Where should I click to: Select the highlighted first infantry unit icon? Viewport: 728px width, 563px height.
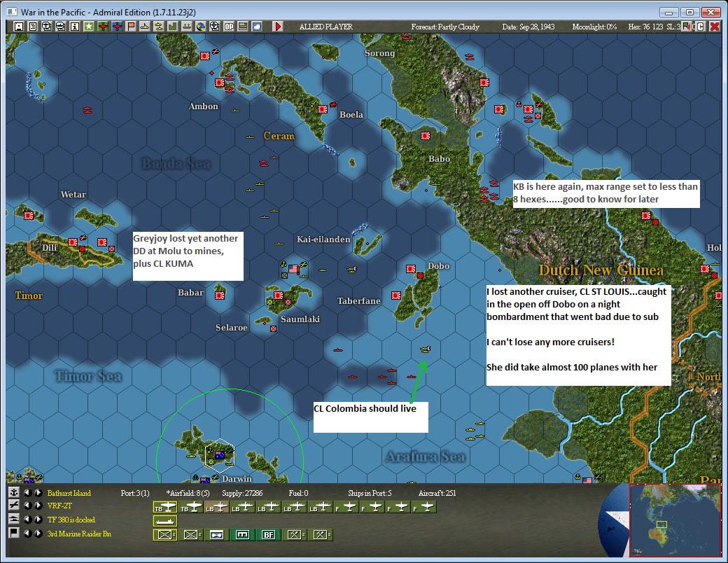pos(165,535)
